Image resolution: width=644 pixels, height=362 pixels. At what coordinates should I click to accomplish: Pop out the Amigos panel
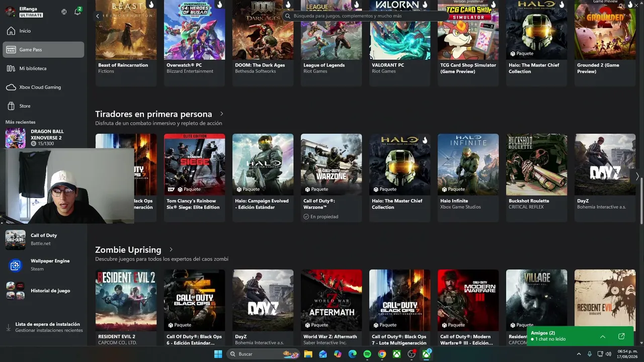pyautogui.click(x=621, y=336)
